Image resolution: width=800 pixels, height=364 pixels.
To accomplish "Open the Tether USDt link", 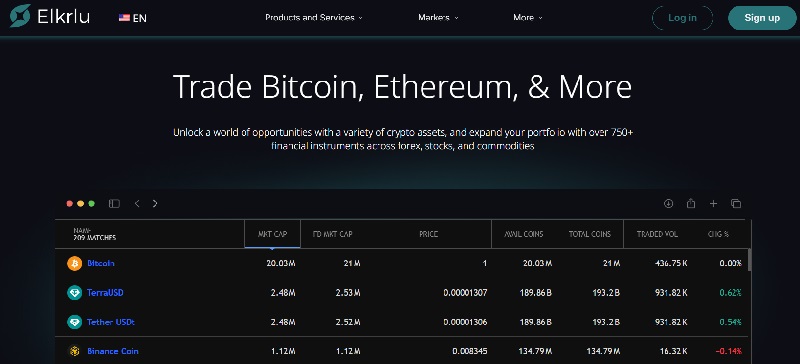I will (111, 322).
